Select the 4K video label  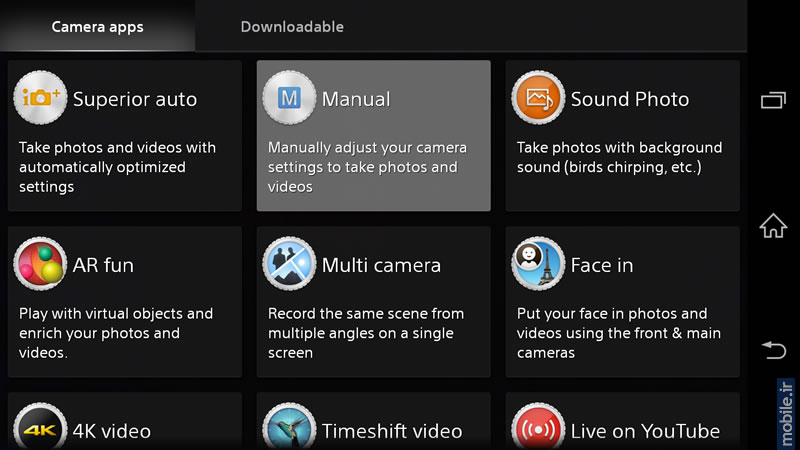(112, 432)
